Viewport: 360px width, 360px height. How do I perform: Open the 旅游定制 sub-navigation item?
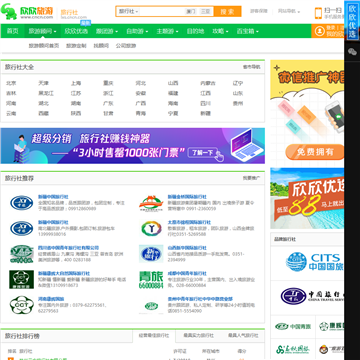(x=76, y=46)
